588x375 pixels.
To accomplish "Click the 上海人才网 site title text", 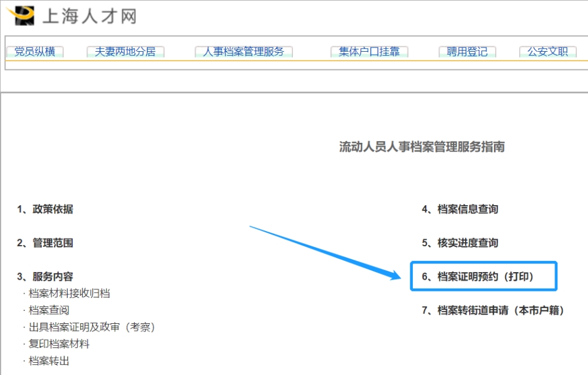I will tap(89, 16).
